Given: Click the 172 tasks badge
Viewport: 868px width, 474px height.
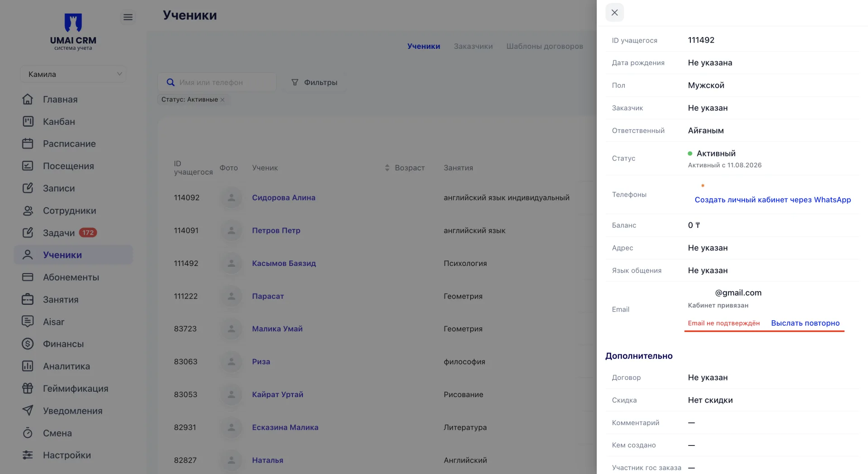Looking at the screenshot, I should (88, 233).
